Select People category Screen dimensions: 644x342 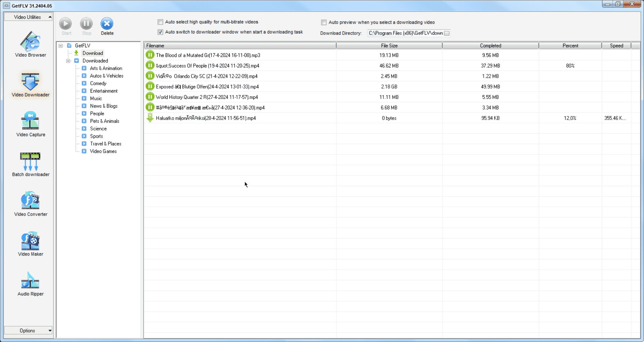tap(97, 113)
